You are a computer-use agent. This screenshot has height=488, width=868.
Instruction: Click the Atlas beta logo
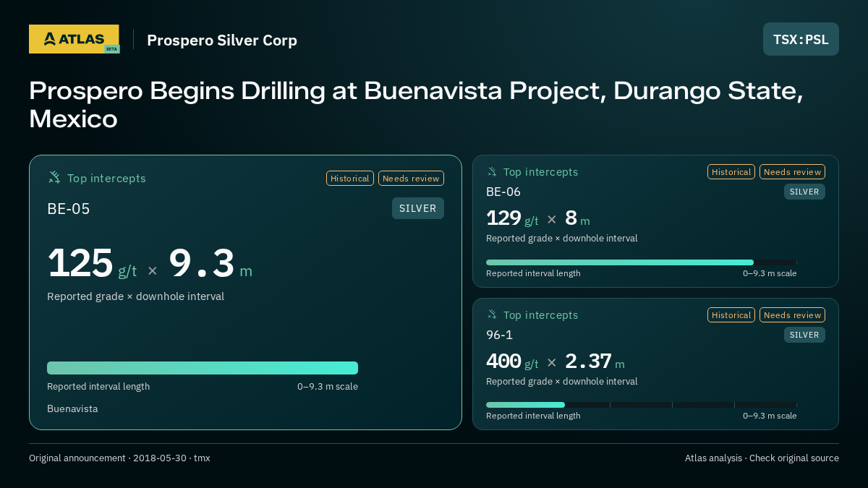click(74, 39)
